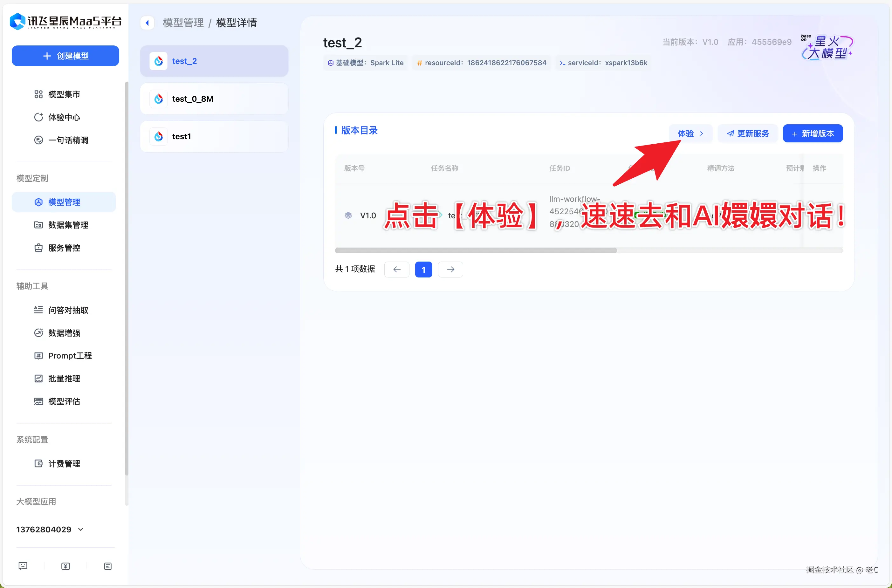
Task: Click the 更新服务 button
Action: (x=747, y=133)
